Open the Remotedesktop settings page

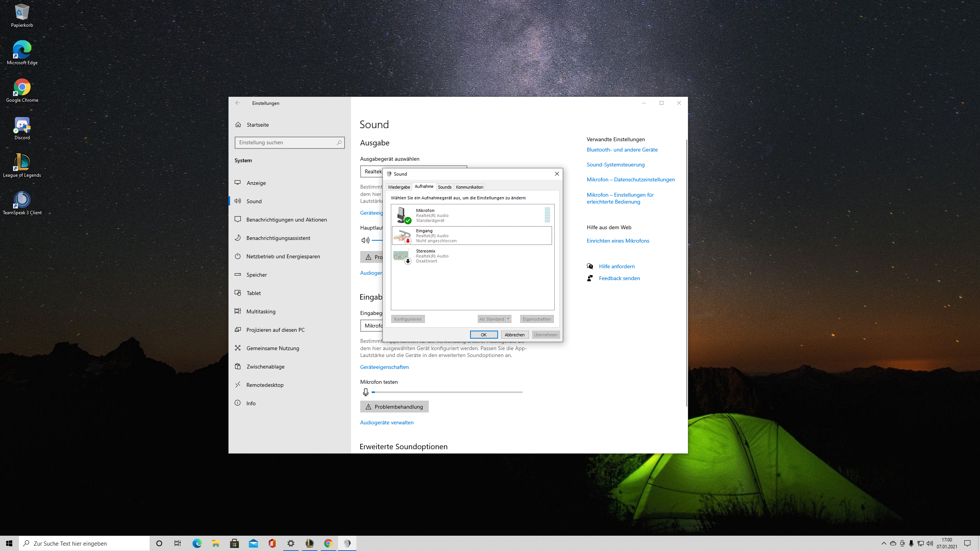[264, 385]
